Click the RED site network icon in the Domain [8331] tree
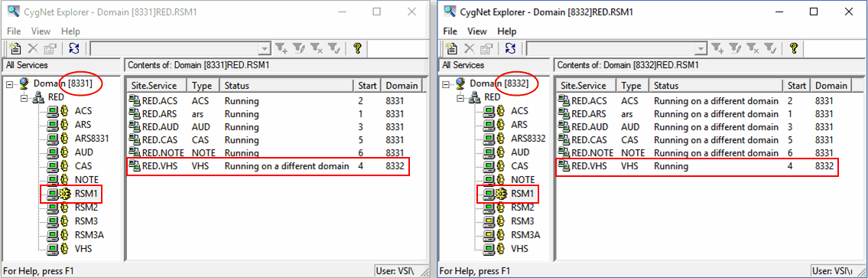Image resolution: width=868 pixels, height=278 pixels. pos(39,97)
